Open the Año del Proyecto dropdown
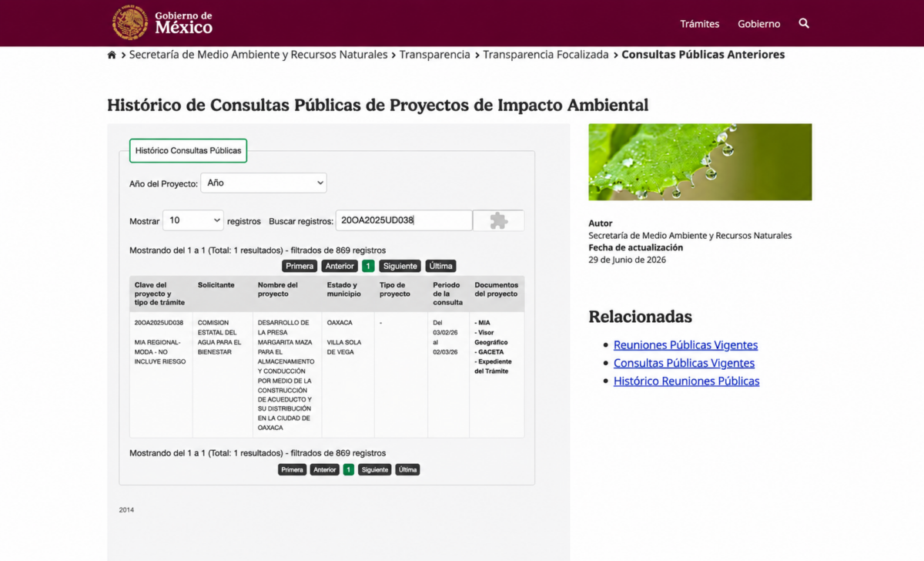This screenshot has height=561, width=924. (x=263, y=183)
